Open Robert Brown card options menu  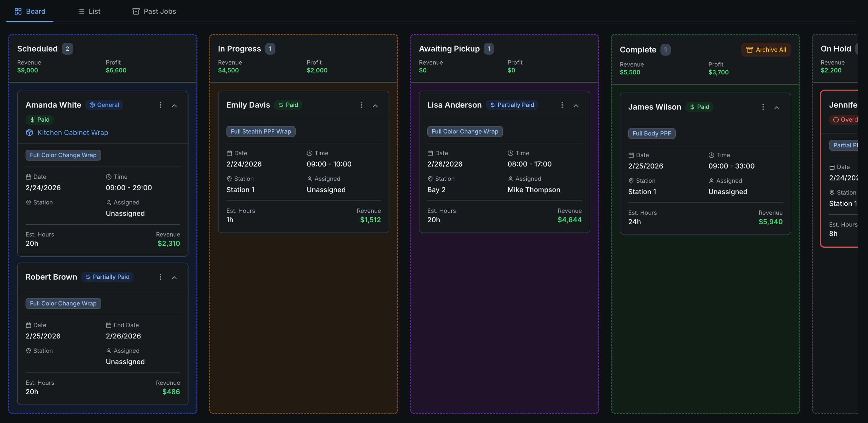(x=160, y=277)
